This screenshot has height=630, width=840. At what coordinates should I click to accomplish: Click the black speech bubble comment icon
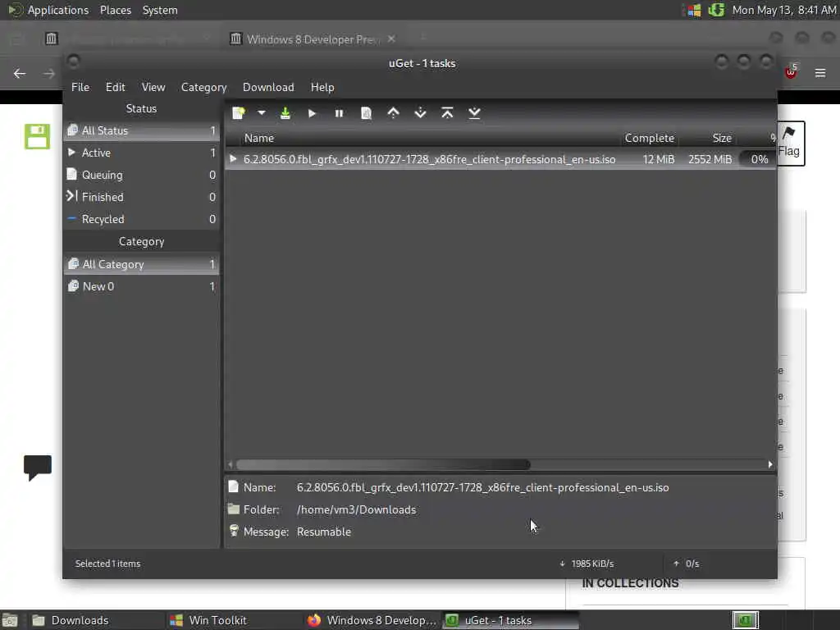[x=38, y=468]
